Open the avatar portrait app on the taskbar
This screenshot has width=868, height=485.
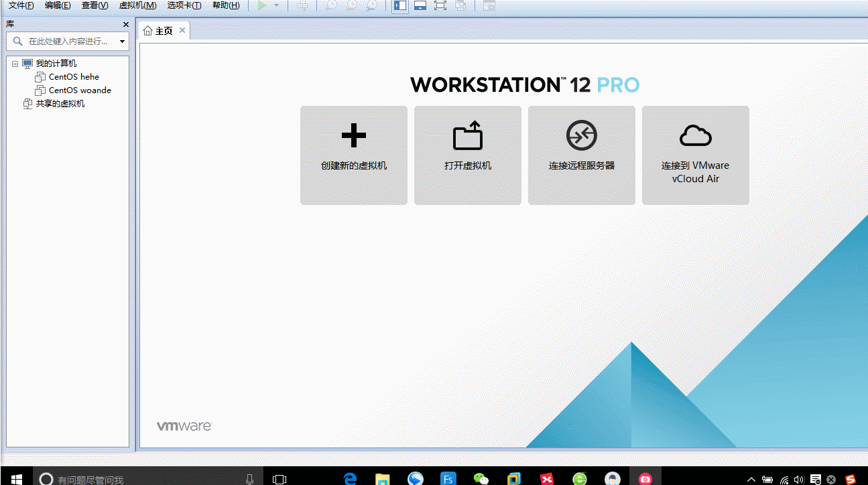[613, 478]
